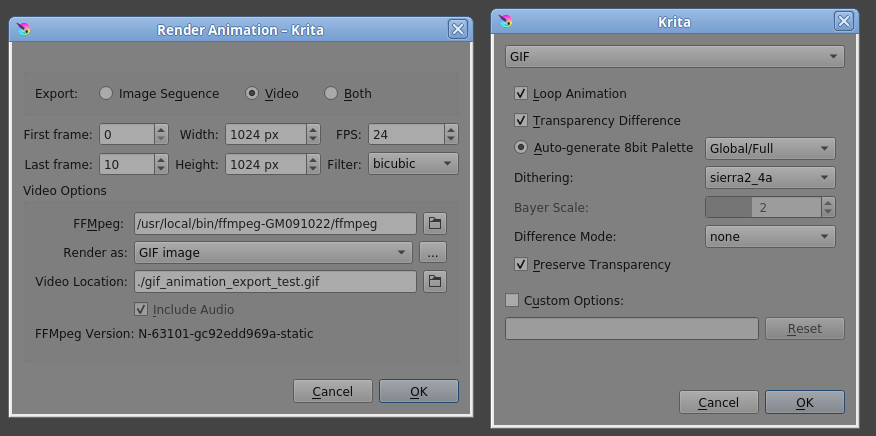The image size is (876, 436).
Task: Disable the Loop Animation checkbox
Action: (520, 94)
